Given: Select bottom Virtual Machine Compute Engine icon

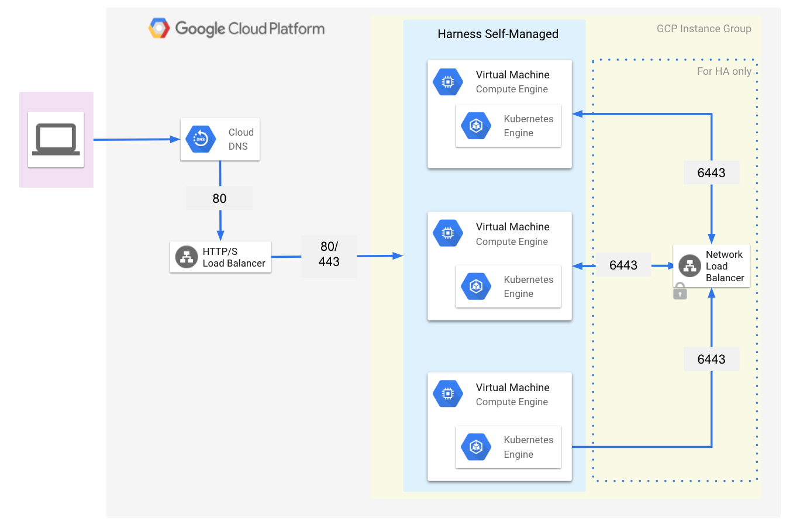Looking at the screenshot, I should [448, 394].
